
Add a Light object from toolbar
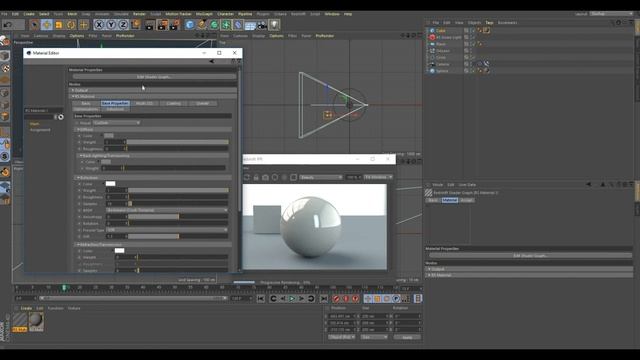pyautogui.click(x=274, y=25)
